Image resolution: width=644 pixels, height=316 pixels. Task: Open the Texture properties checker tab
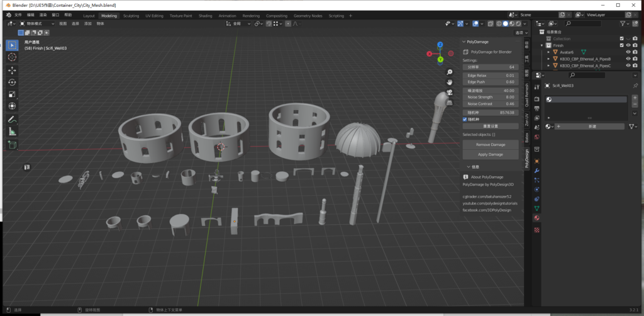536,230
